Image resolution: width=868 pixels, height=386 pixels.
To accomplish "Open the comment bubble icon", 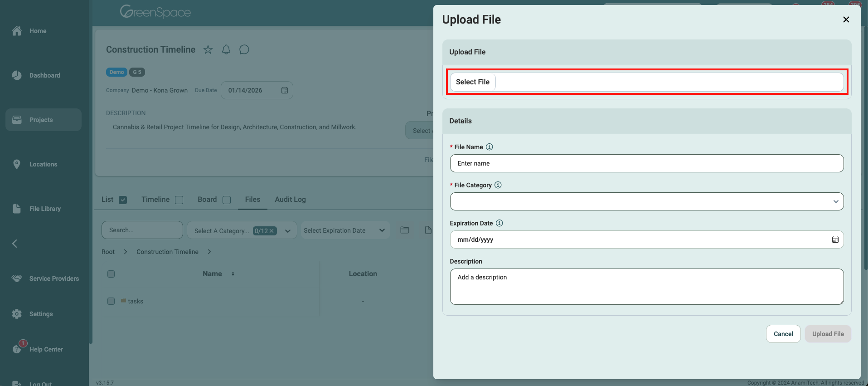I will [x=244, y=50].
